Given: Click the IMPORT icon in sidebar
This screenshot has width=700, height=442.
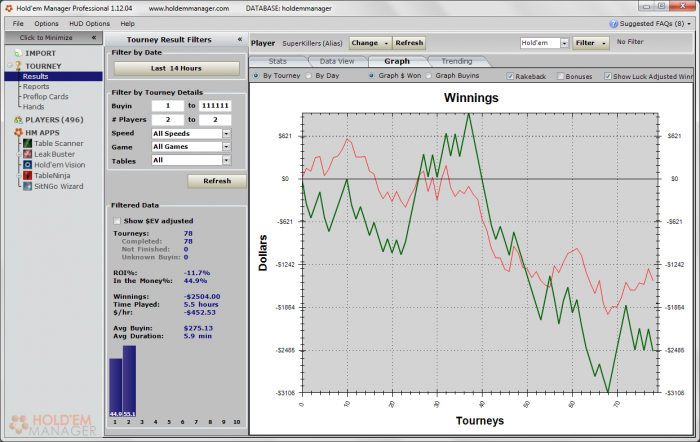Looking at the screenshot, I should [18, 53].
